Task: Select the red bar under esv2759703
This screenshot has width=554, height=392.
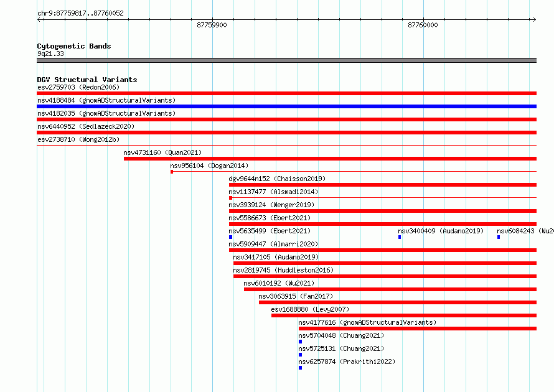Action: (x=286, y=93)
